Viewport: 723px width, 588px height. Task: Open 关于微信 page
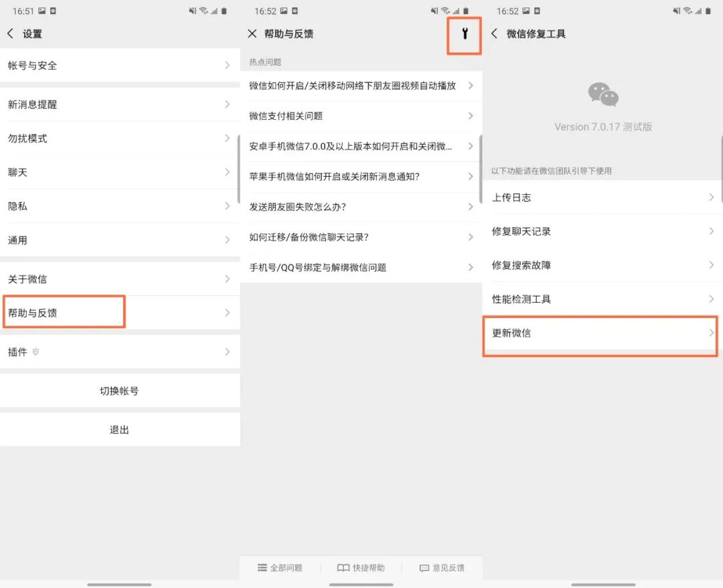pos(120,279)
